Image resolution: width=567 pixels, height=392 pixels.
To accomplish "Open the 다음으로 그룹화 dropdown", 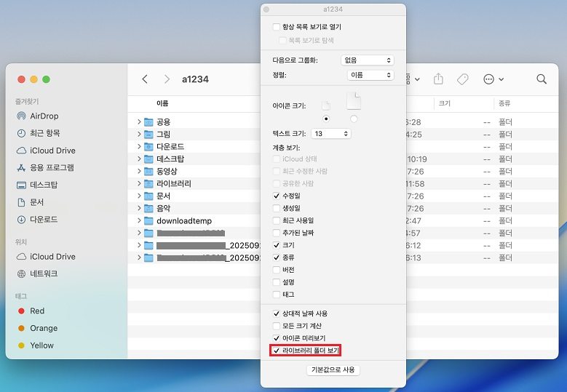I will (x=368, y=60).
